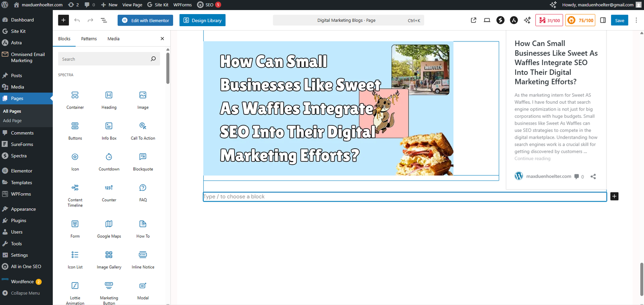
Task: Switch to the Media tab
Action: [113, 39]
